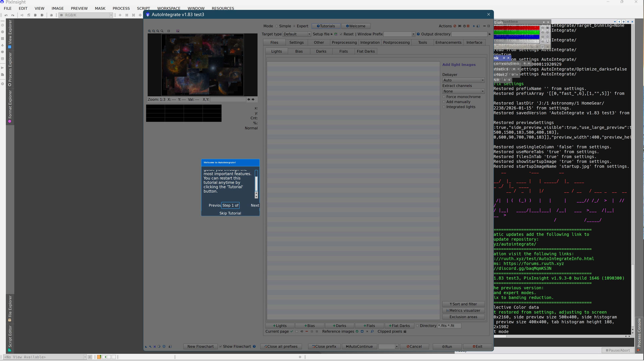Open the Debayer dropdown set to Auto
The image size is (644, 362).
pyautogui.click(x=463, y=80)
